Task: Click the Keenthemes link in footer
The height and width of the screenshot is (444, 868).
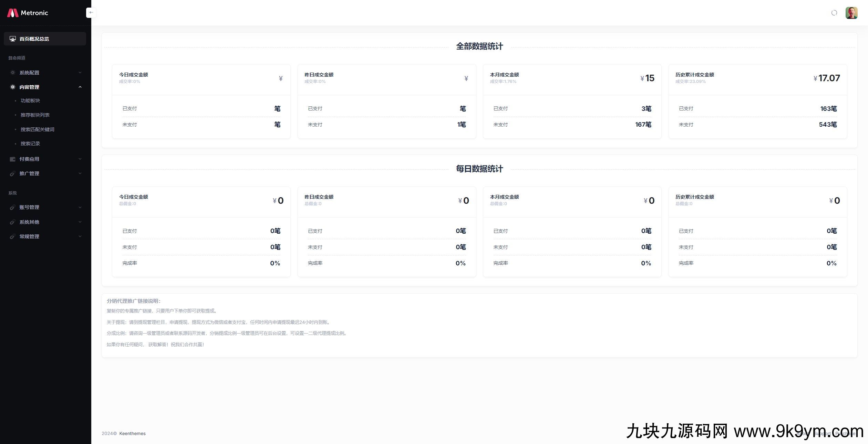Action: tap(133, 433)
